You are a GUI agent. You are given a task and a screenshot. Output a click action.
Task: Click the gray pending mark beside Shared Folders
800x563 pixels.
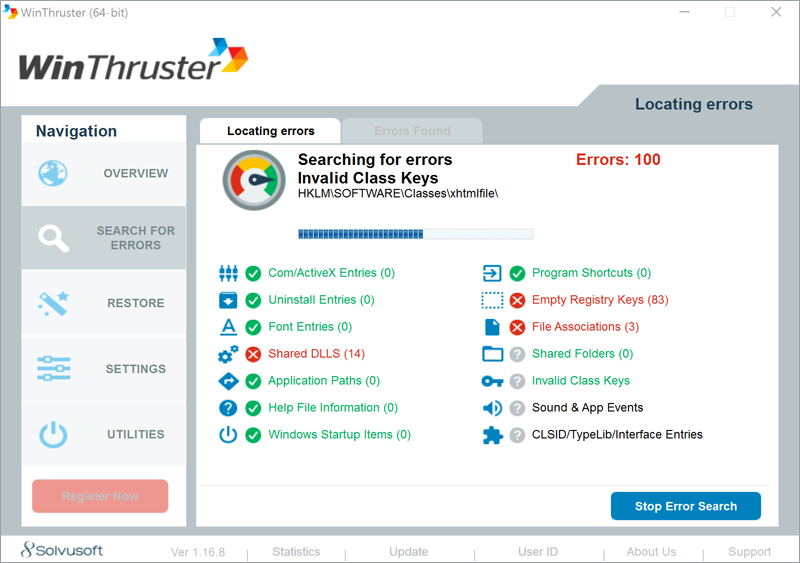click(517, 354)
